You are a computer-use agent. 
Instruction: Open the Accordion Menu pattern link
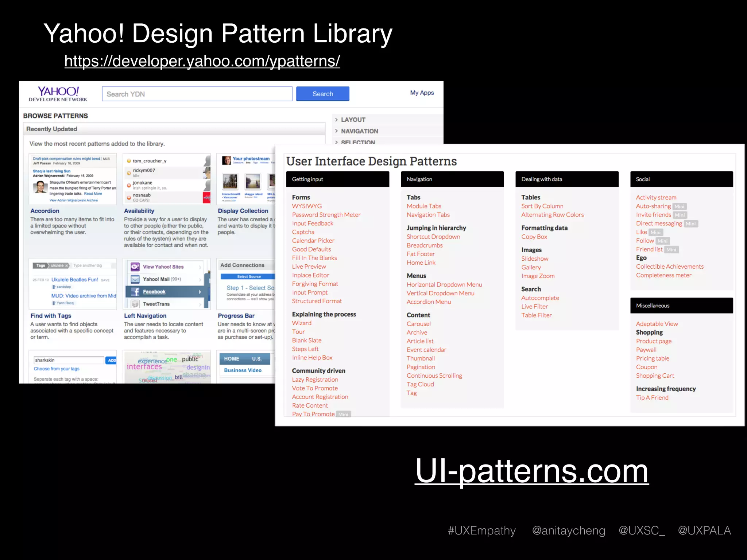tap(429, 302)
